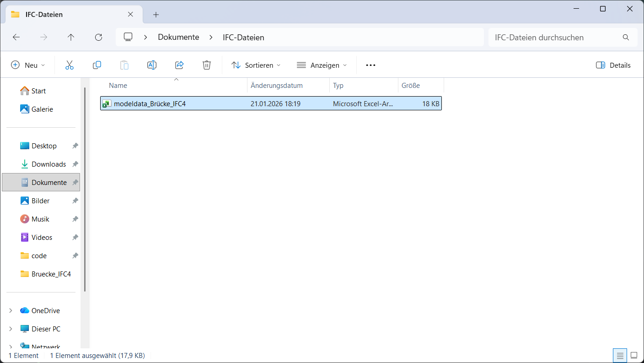Open the Neu menu to create items
This screenshot has height=363, width=644.
(28, 65)
